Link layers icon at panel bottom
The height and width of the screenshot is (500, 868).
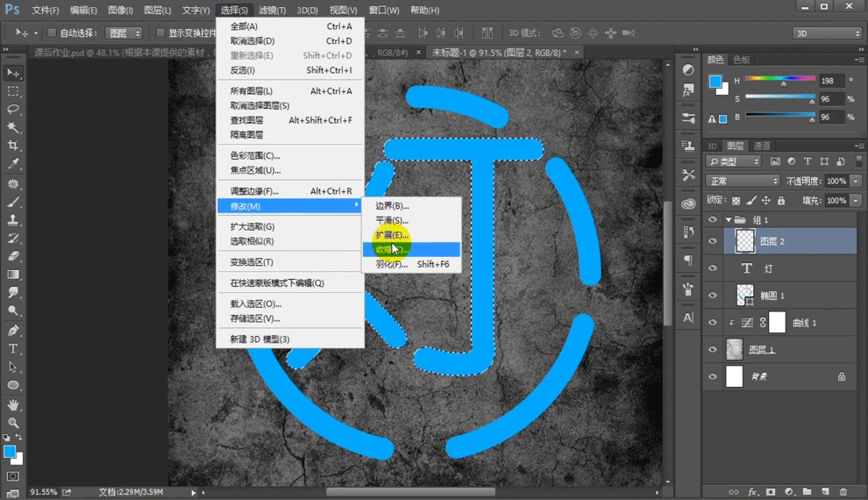point(734,492)
